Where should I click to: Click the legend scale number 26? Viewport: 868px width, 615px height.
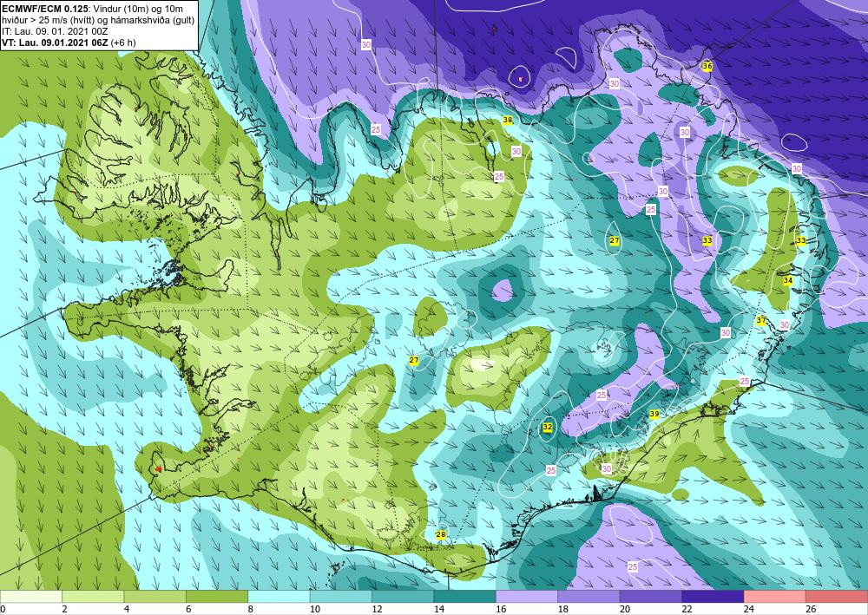[811, 610]
